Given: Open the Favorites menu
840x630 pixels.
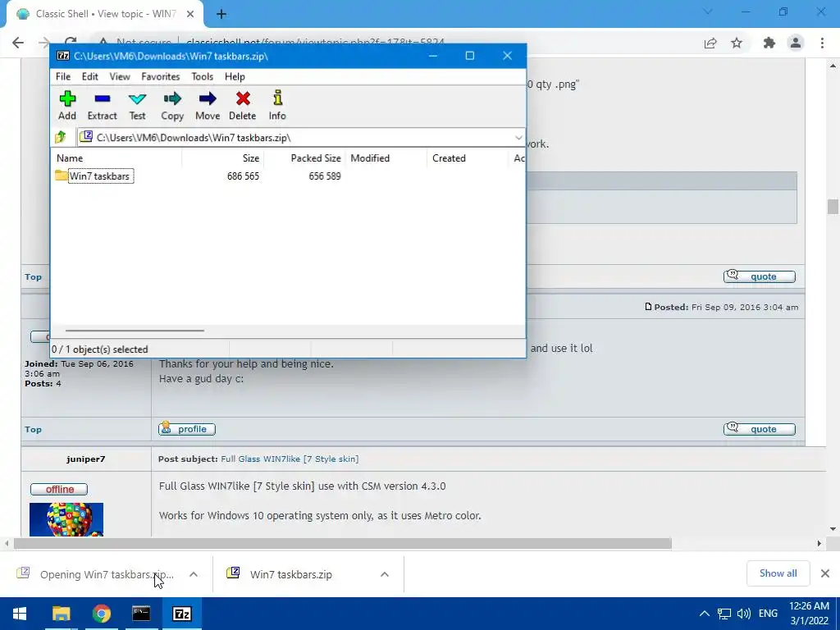Looking at the screenshot, I should coord(160,76).
